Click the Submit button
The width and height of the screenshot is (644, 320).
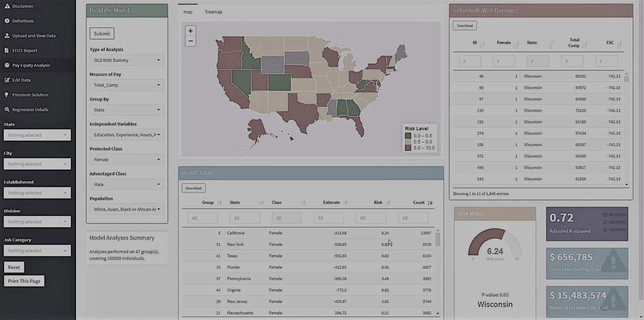[102, 33]
